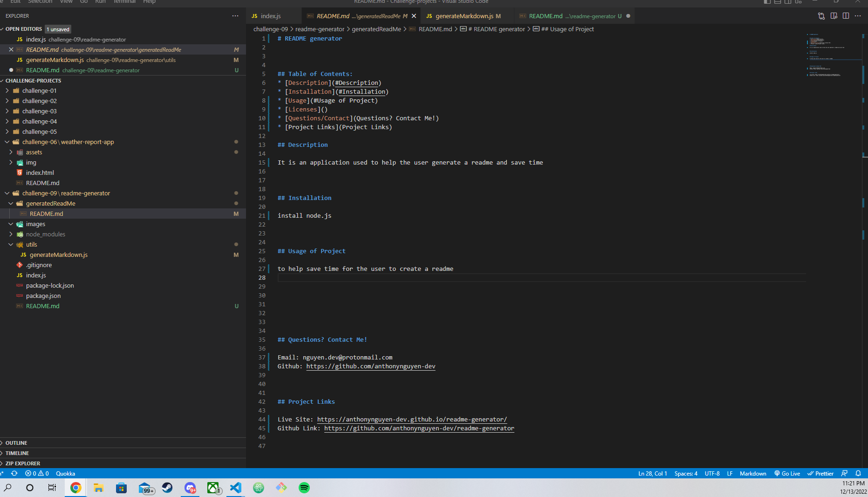Screen dimensions: 868x497
Task: Click the Accounts icon in status bar
Action: (x=844, y=473)
